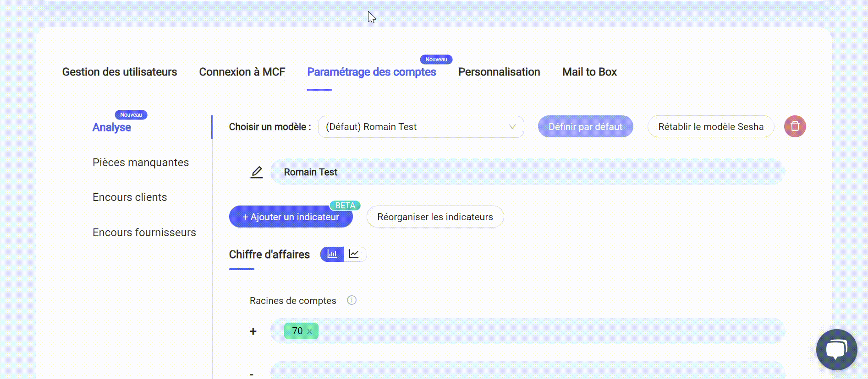The width and height of the screenshot is (868, 379).
Task: Switch to Connexion à MCF tab
Action: [242, 72]
